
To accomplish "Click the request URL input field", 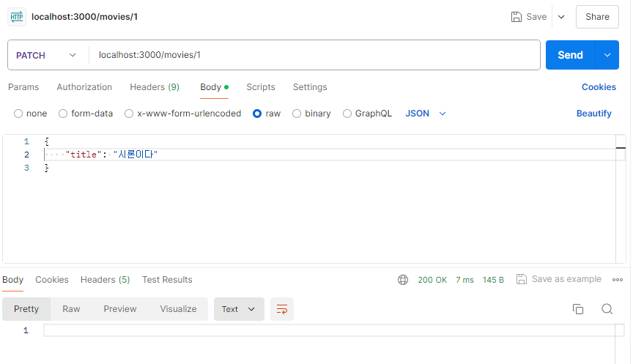I will click(315, 55).
